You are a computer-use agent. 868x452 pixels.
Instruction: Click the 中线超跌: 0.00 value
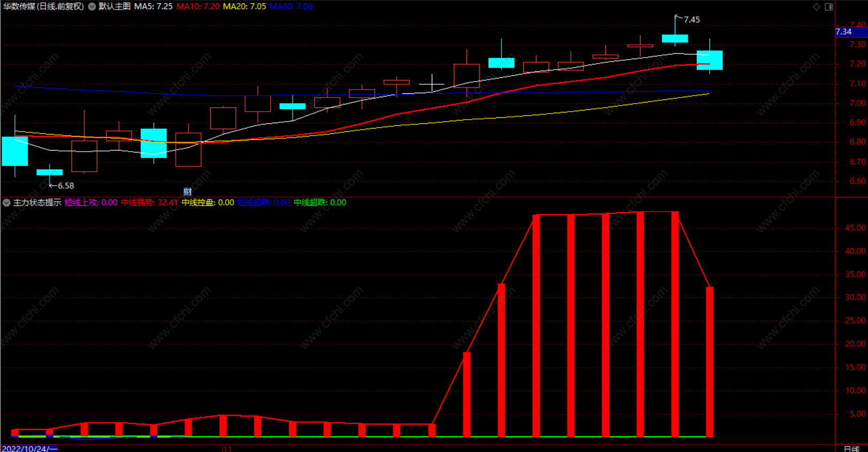[x=320, y=203]
